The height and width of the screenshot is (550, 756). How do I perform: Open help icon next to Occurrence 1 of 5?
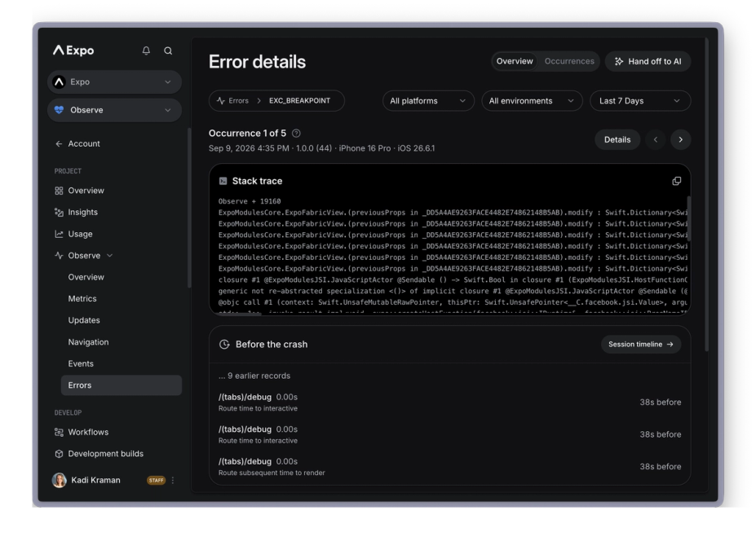click(296, 134)
